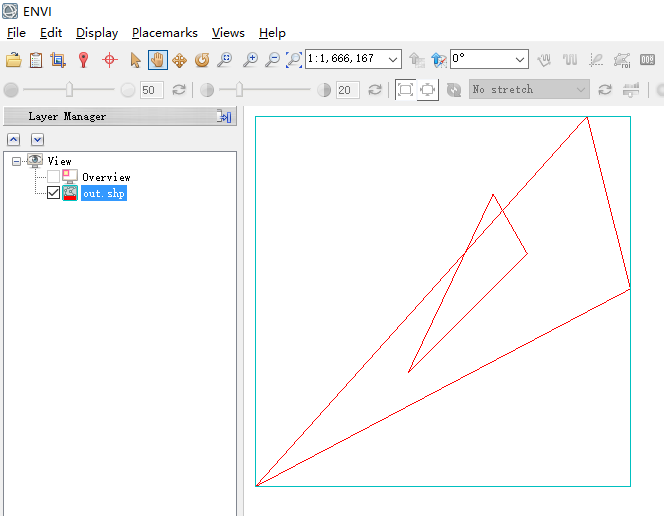The height and width of the screenshot is (516, 664).
Task: Add a placemark with the red pin icon
Action: coord(84,60)
